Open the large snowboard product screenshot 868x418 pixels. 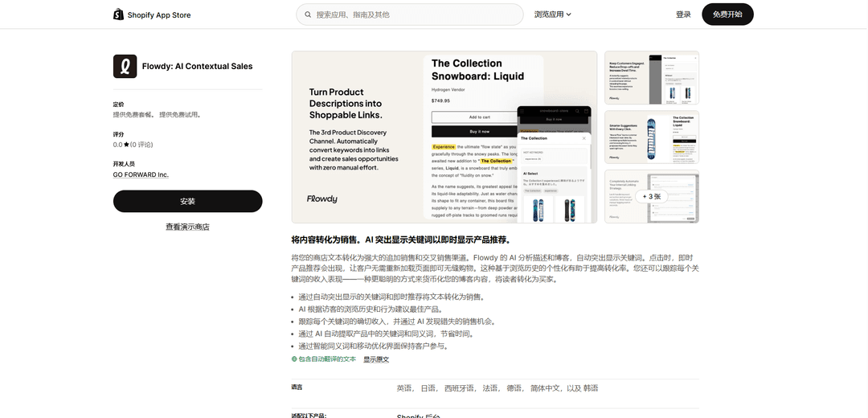point(444,137)
